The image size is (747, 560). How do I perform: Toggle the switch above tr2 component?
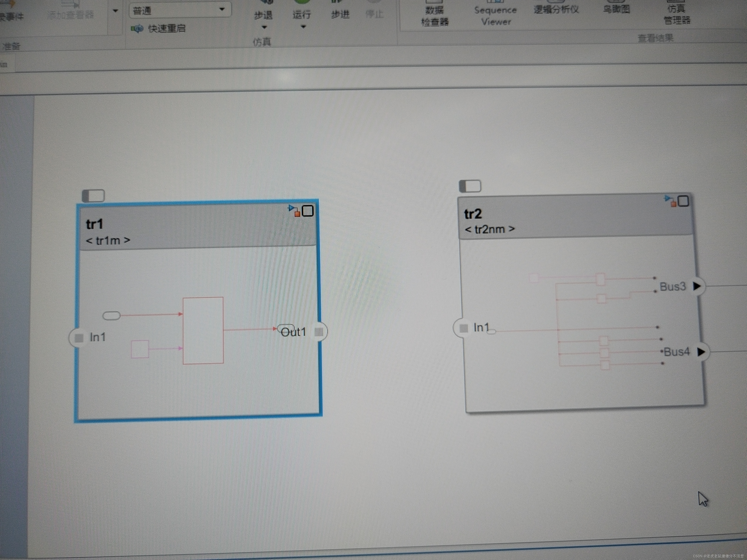click(470, 186)
